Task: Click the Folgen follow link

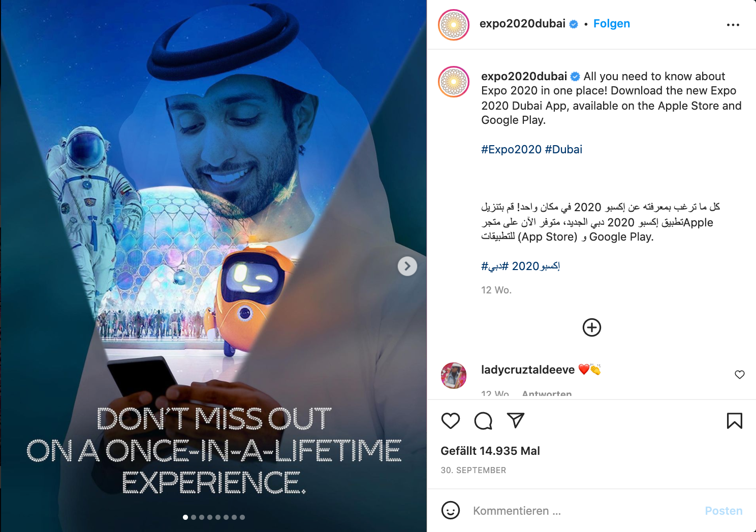Action: 612,24
